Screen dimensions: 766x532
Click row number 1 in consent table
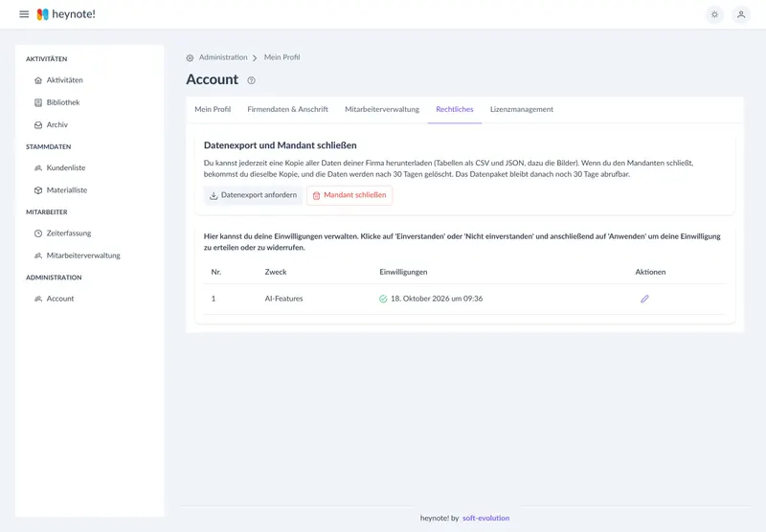[213, 299]
